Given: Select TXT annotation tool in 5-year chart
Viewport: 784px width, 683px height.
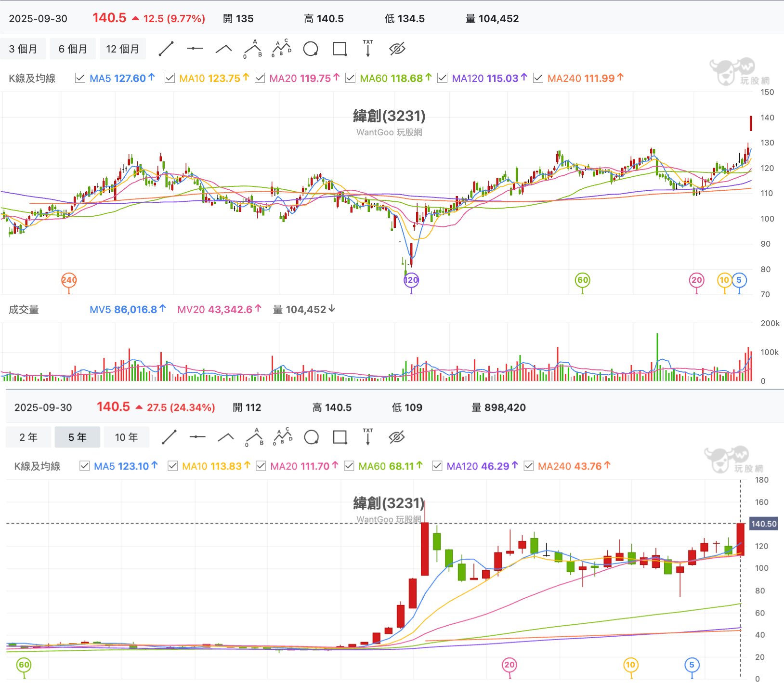Looking at the screenshot, I should 368,437.
